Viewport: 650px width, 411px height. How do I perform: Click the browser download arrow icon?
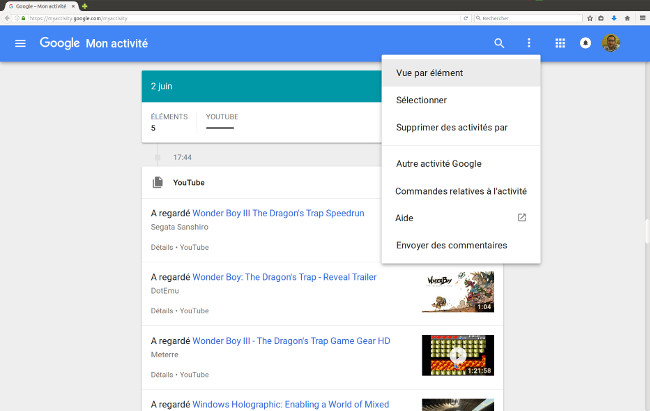click(x=613, y=18)
